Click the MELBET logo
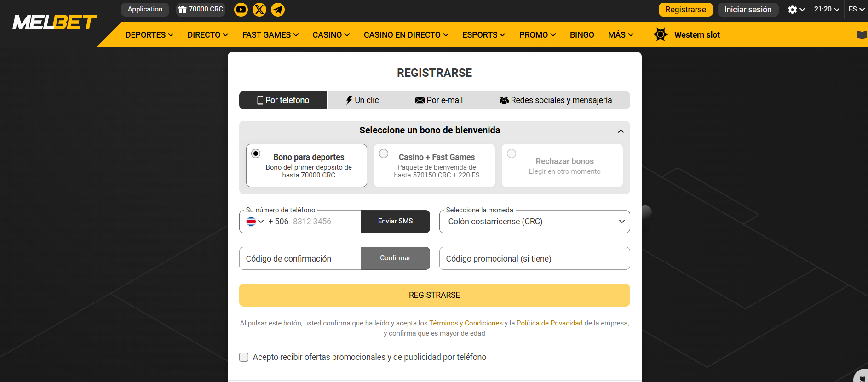Screen dimensions: 868x382 coord(55,22)
